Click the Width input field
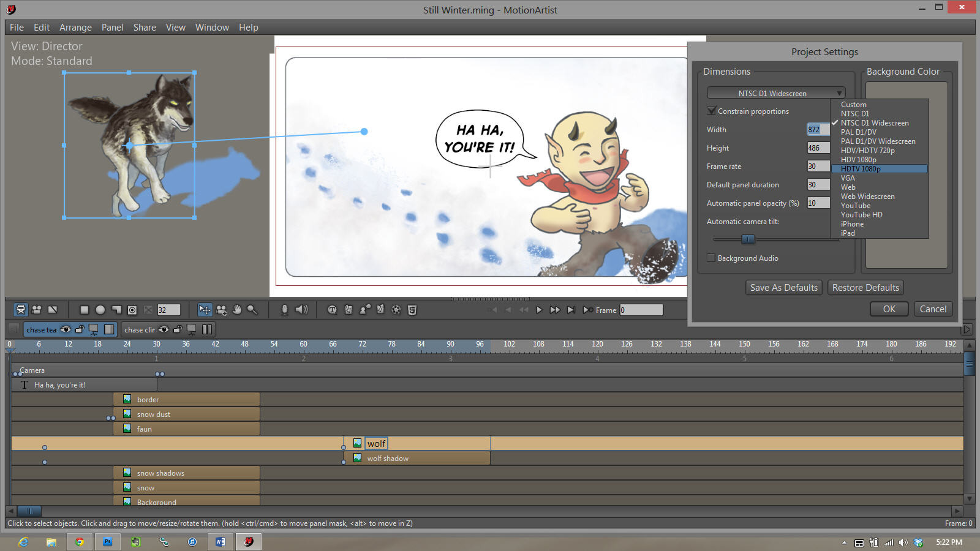Image resolution: width=980 pixels, height=551 pixels. pyautogui.click(x=818, y=129)
